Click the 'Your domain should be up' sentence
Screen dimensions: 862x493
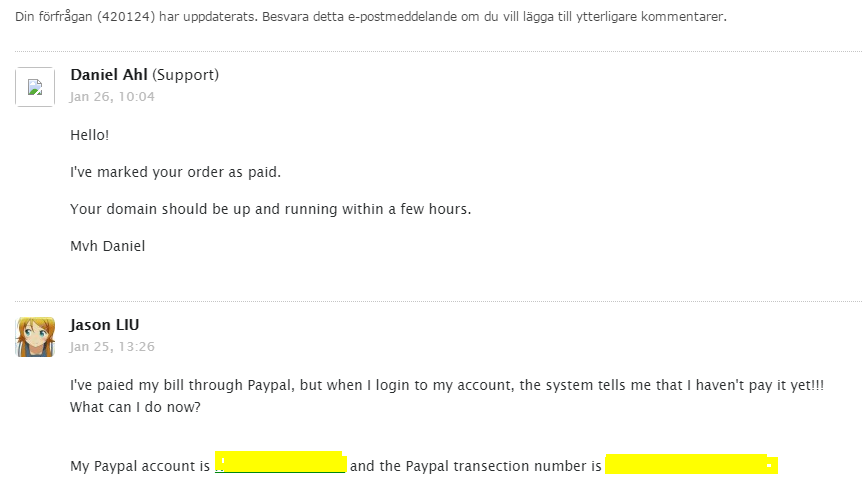tap(270, 209)
